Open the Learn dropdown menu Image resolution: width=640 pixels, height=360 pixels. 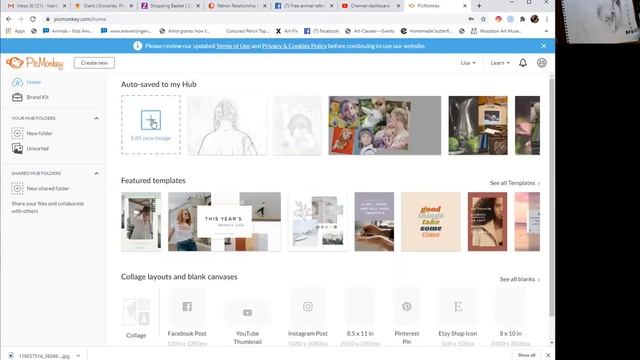pos(500,63)
